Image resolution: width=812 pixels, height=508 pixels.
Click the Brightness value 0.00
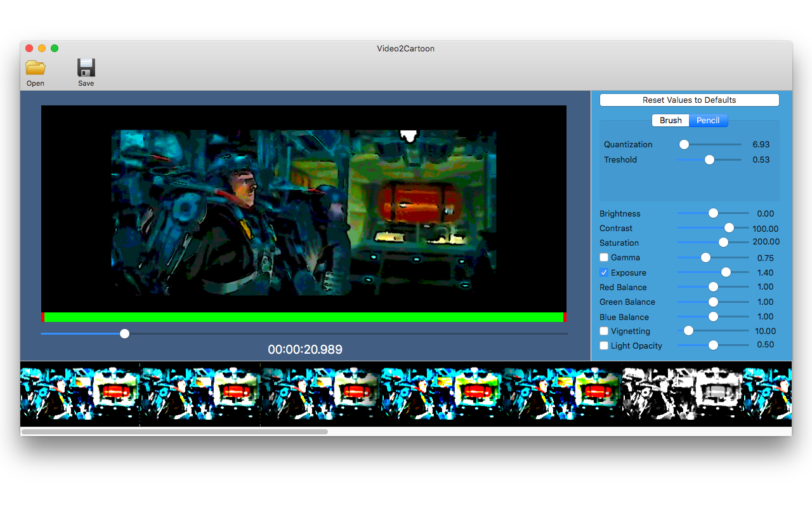[x=766, y=214]
